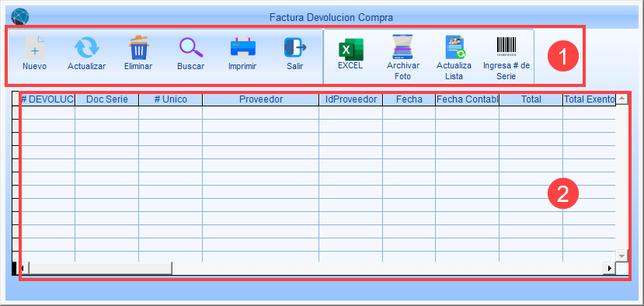Click vertical scrollbar up arrow

(x=621, y=99)
